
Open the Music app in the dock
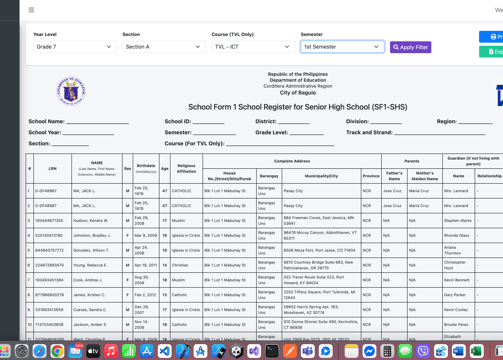point(111,351)
